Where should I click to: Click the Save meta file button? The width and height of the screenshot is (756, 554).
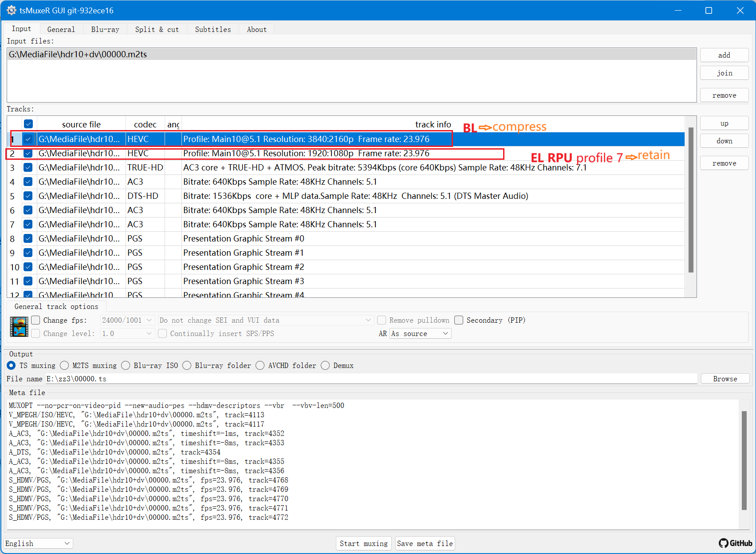pyautogui.click(x=425, y=543)
